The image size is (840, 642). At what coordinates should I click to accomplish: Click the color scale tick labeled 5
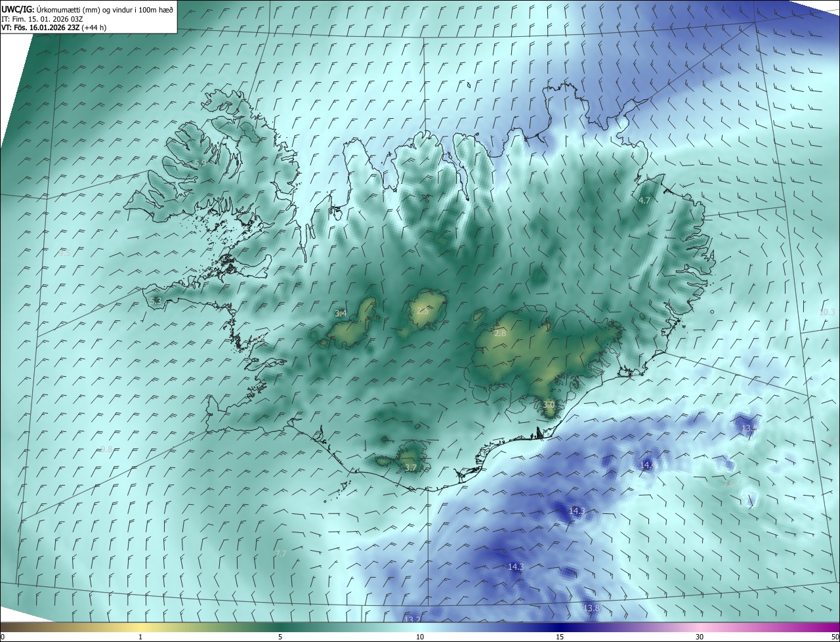[x=280, y=637]
